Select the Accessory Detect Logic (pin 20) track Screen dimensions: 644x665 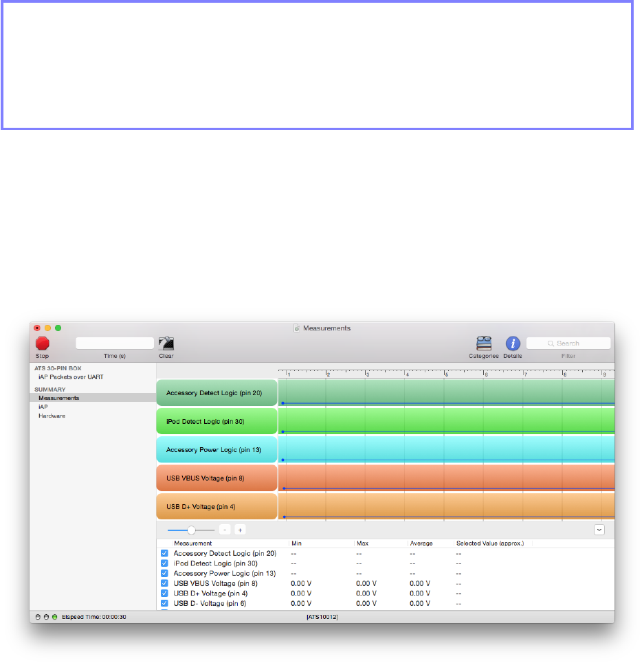click(x=216, y=393)
